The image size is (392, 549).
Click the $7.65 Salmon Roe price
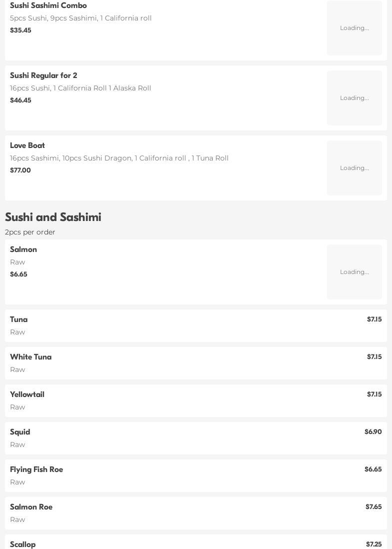(373, 507)
